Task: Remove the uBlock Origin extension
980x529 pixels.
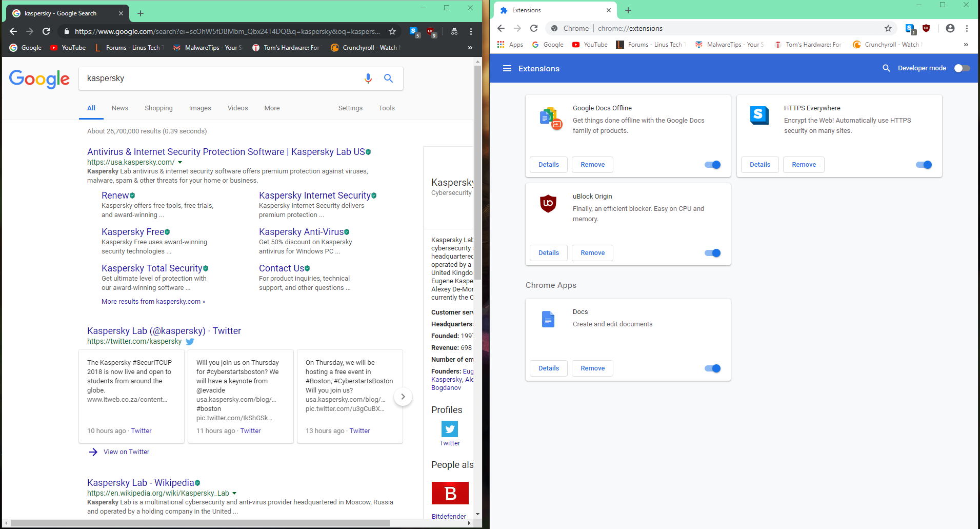Action: [593, 253]
